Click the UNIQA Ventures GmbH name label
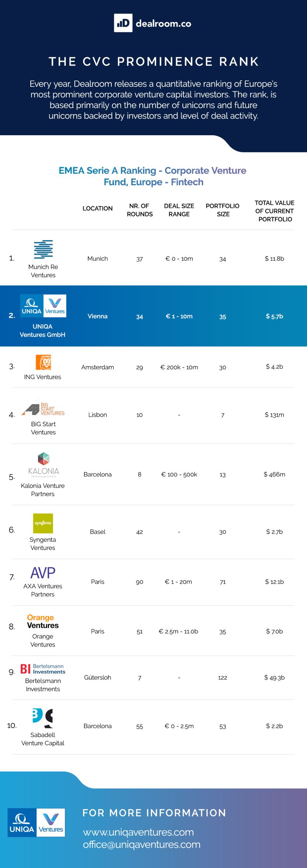Image resolution: width=307 pixels, height=868 pixels. pyautogui.click(x=43, y=330)
